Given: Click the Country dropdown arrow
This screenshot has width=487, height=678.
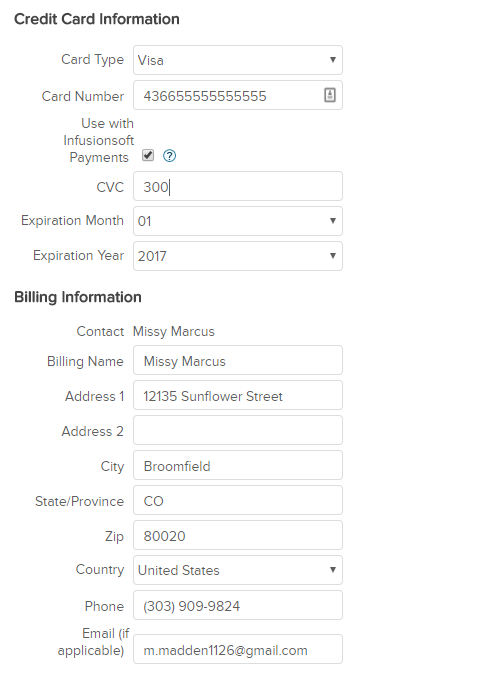Looking at the screenshot, I should 333,569.
